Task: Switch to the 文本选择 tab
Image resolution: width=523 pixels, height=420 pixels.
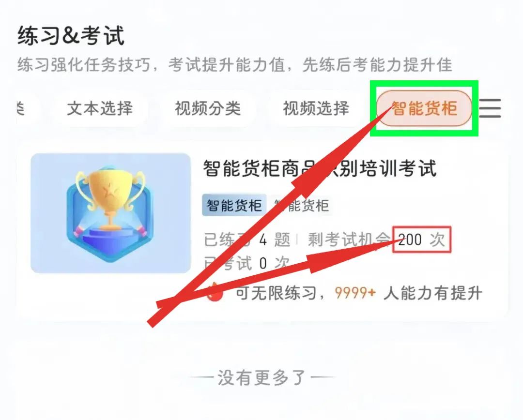Action: [x=100, y=108]
